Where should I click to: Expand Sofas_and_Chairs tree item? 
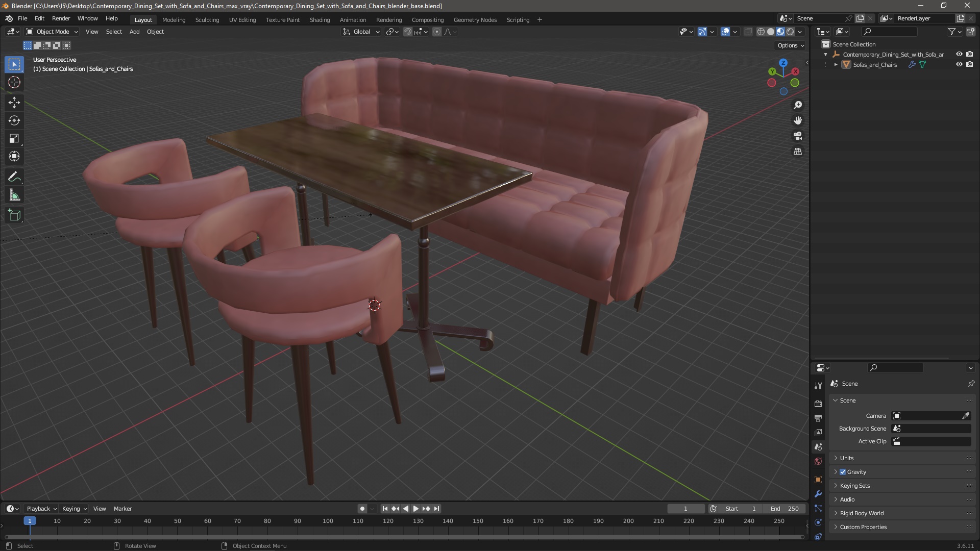click(x=836, y=64)
